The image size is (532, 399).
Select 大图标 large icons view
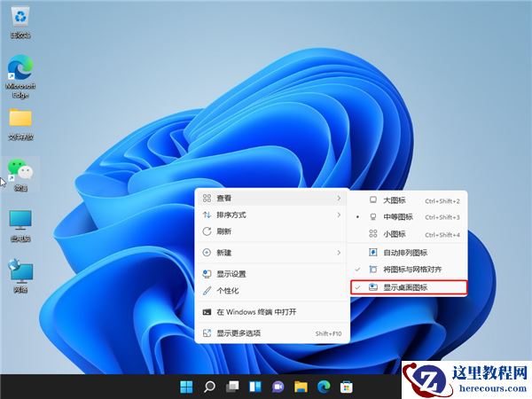pos(409,200)
